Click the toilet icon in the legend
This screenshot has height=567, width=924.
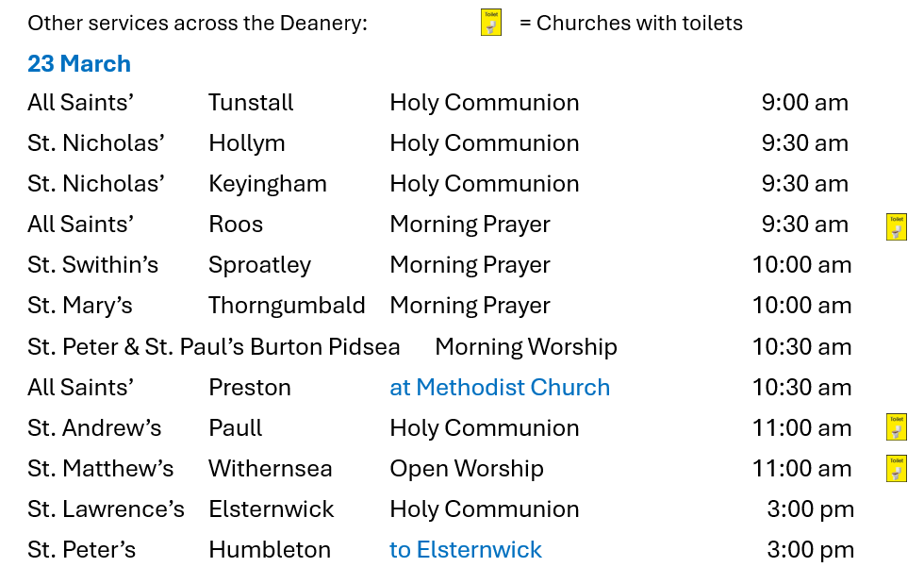click(491, 23)
